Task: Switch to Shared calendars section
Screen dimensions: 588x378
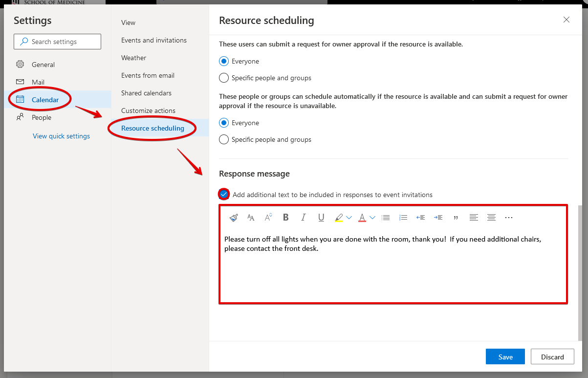Action: coord(146,93)
